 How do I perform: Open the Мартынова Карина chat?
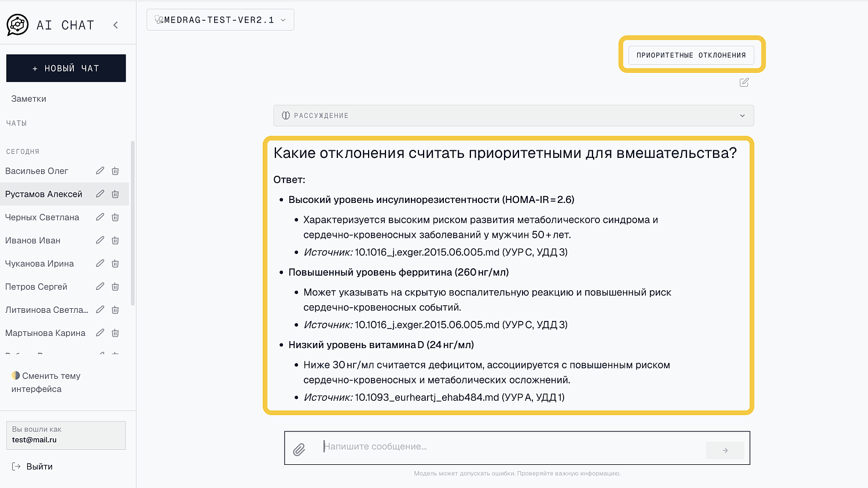(45, 333)
